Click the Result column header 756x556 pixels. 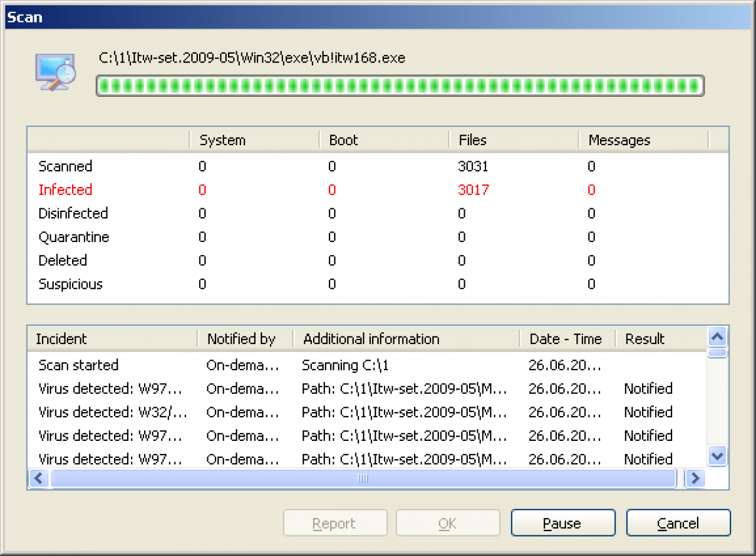661,339
